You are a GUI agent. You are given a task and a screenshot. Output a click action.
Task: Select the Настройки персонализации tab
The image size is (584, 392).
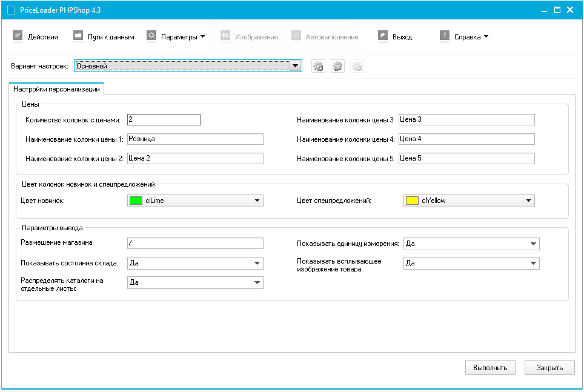coord(56,89)
